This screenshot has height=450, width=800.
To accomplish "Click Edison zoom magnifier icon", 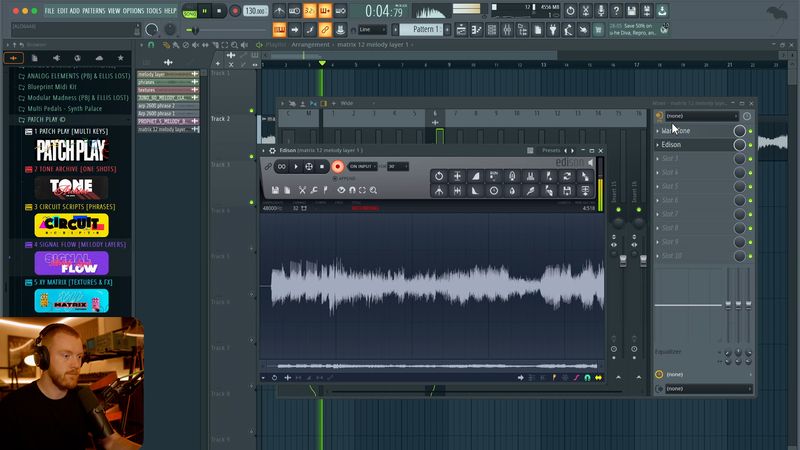I will (x=373, y=190).
